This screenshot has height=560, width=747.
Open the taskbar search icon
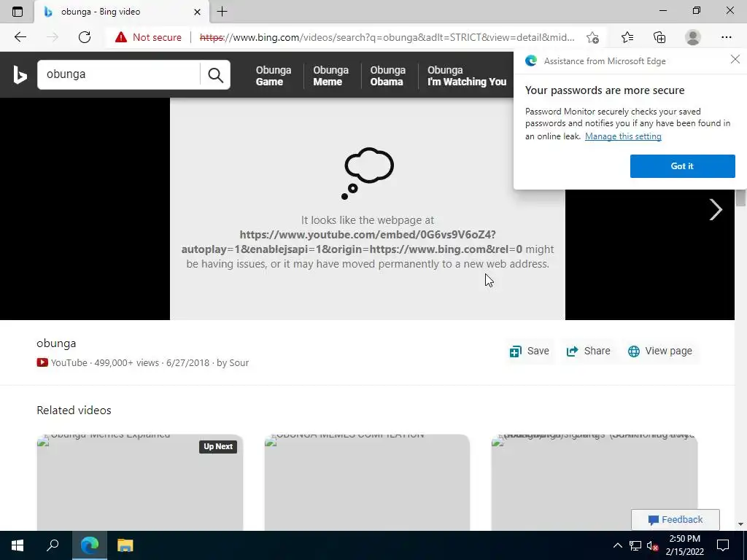pos(53,545)
